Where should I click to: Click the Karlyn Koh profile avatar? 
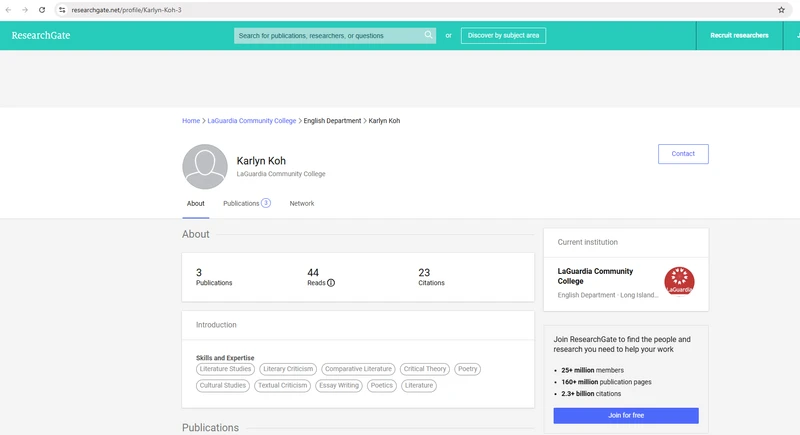click(205, 166)
